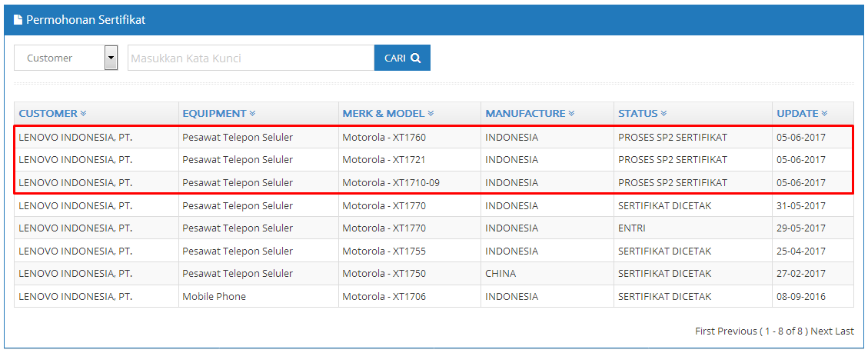Click the sort chevron next to EQUIPMENT
This screenshot has height=353, width=868.
pyautogui.click(x=252, y=114)
